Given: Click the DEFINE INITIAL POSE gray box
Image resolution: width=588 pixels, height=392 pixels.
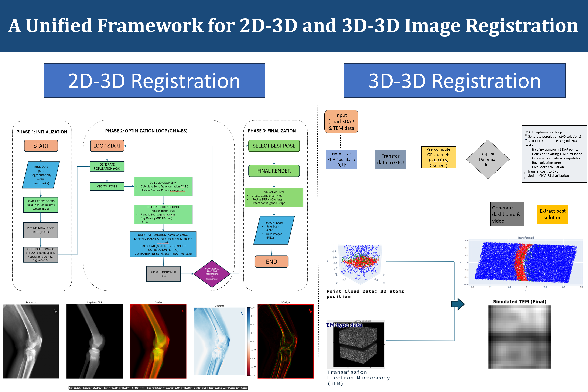Looking at the screenshot, I should [41, 230].
